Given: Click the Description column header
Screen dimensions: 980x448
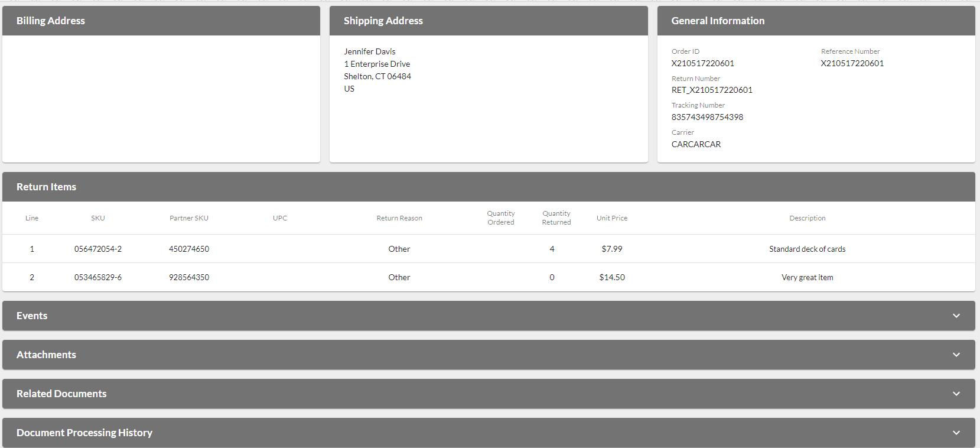Looking at the screenshot, I should (x=807, y=218).
